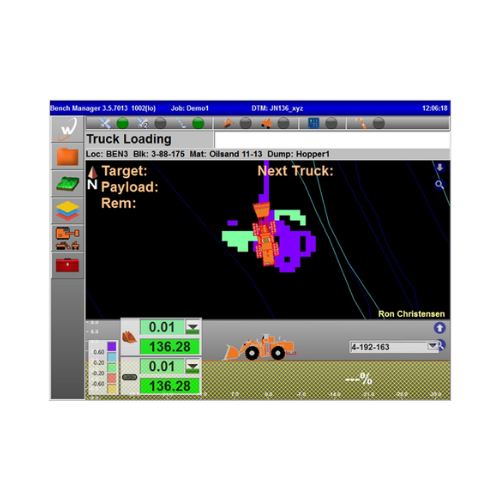Open the stacked color layers icon

pos(67,211)
